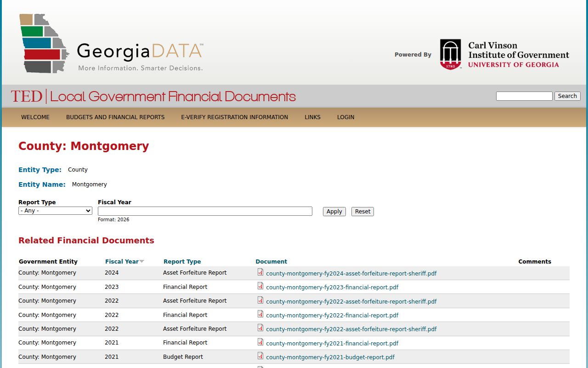Sort the table by the Fiscal Year column header
The height and width of the screenshot is (368, 588).
(122, 261)
